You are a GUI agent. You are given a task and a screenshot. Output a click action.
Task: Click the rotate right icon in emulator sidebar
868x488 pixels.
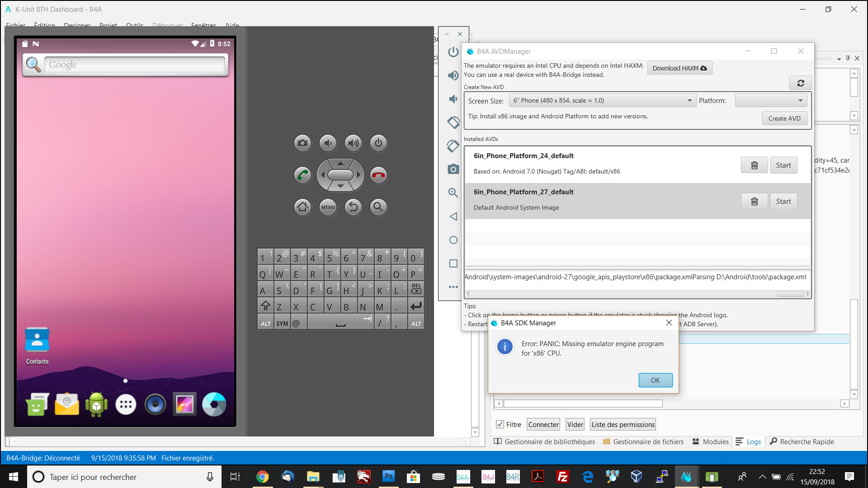(x=453, y=146)
